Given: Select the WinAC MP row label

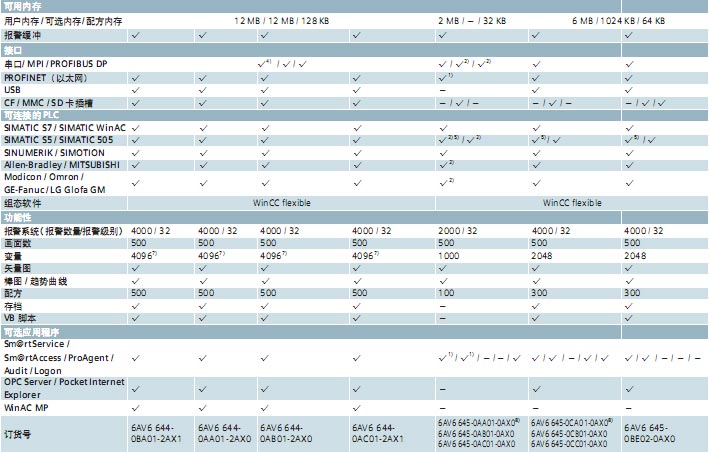Looking at the screenshot, I should coord(26,408).
